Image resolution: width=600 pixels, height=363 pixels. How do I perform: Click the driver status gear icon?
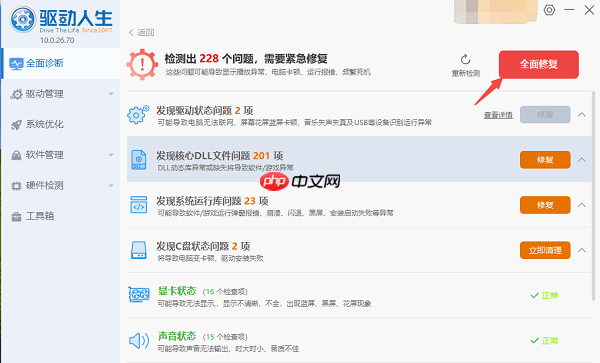138,115
